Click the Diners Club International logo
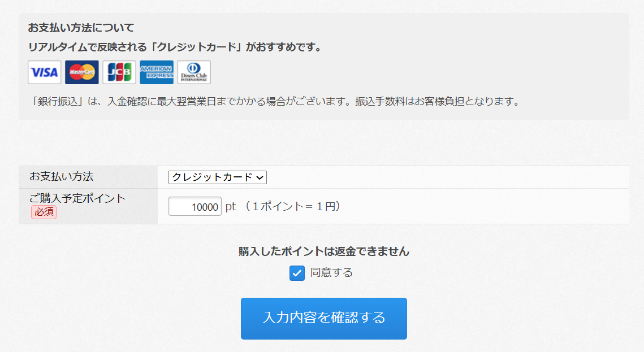Viewport: 644px width, 352px height. coord(194,72)
